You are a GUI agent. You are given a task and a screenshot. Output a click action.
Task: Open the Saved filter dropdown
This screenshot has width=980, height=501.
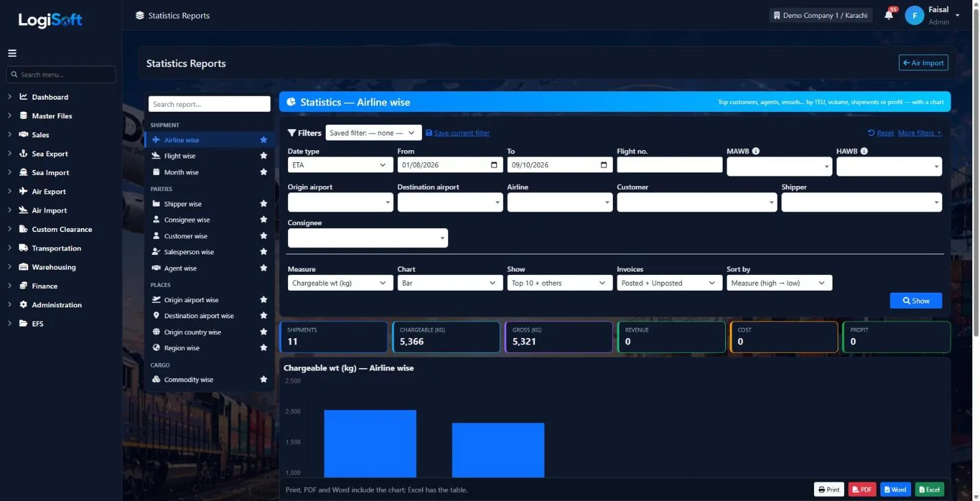[373, 133]
